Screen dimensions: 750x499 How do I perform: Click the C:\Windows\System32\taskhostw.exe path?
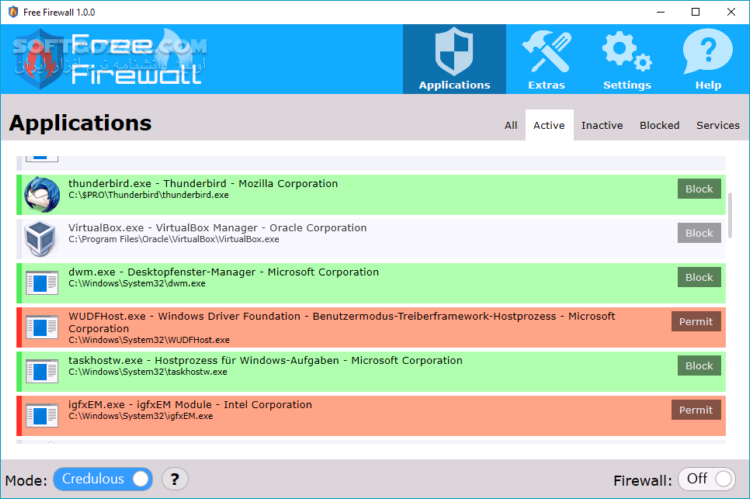[148, 372]
